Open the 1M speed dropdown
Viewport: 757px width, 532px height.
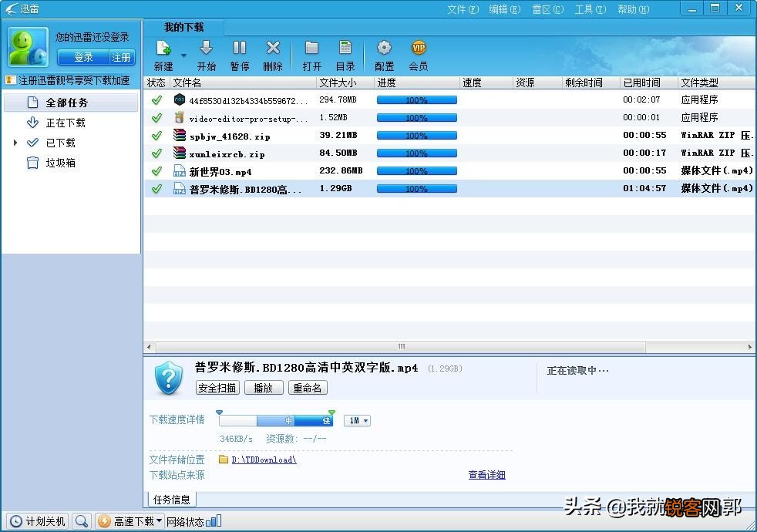pyautogui.click(x=357, y=420)
